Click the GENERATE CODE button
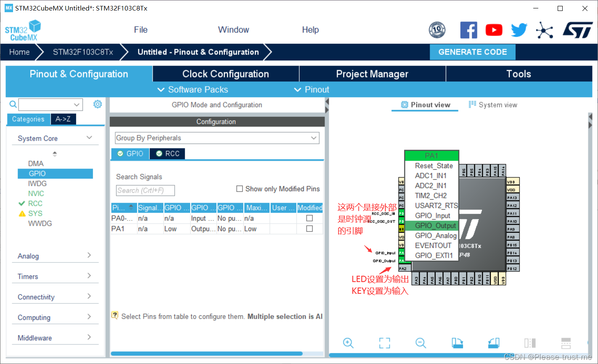 pyautogui.click(x=473, y=52)
